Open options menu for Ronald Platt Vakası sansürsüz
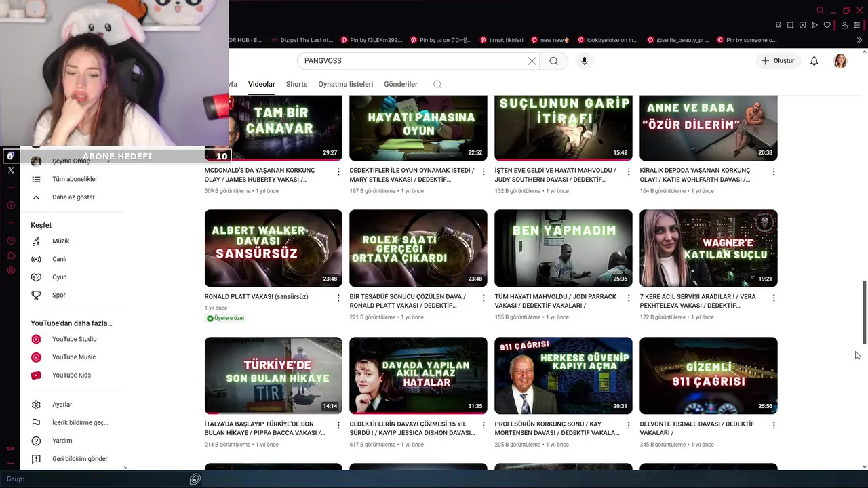Screen dimensions: 868x488 coord(338,298)
